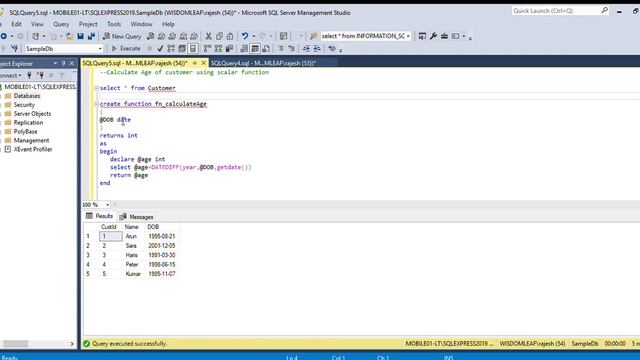Screen dimensions: 640x360
Task: Toggle Include Actual Execution Plan
Action: 207,49
